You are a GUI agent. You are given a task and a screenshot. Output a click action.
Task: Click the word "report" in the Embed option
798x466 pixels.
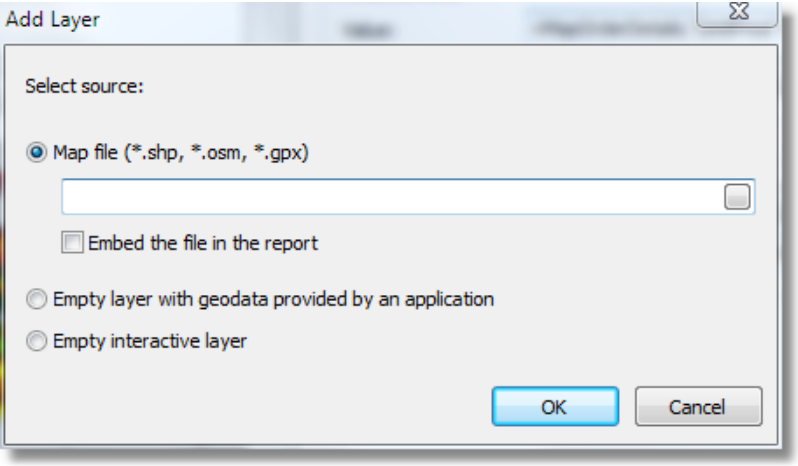[293, 242]
